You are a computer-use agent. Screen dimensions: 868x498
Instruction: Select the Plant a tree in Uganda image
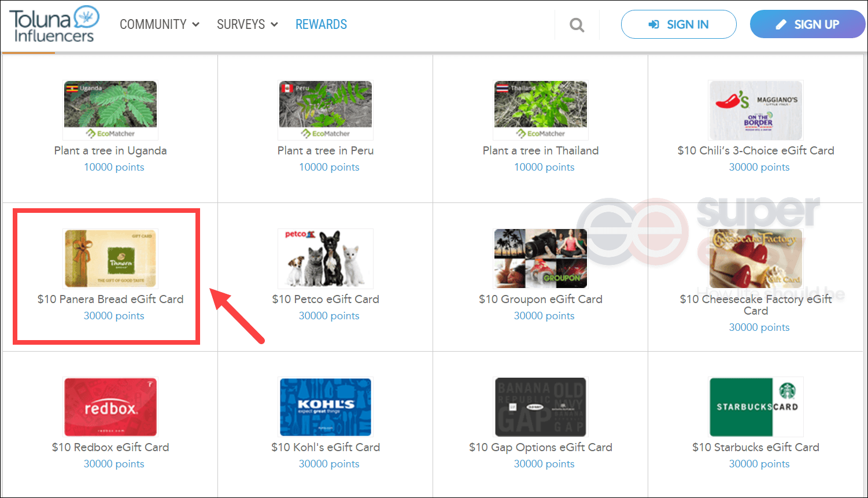tap(110, 110)
